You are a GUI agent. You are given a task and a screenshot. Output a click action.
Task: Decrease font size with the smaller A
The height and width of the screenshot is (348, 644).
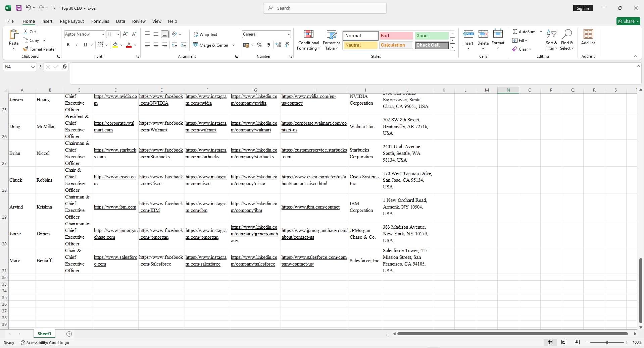coord(134,34)
